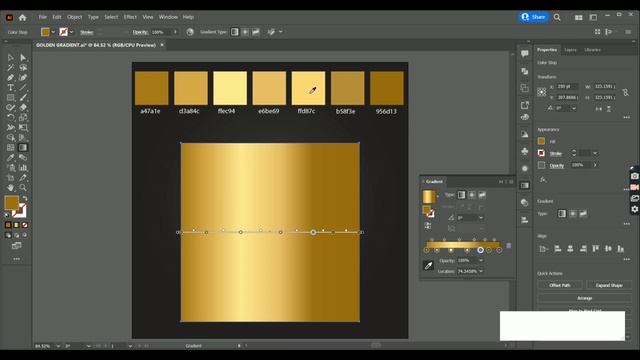Select highlighted gradient stop on panel slider
Image resolution: width=640 pixels, height=360 pixels.
point(480,250)
